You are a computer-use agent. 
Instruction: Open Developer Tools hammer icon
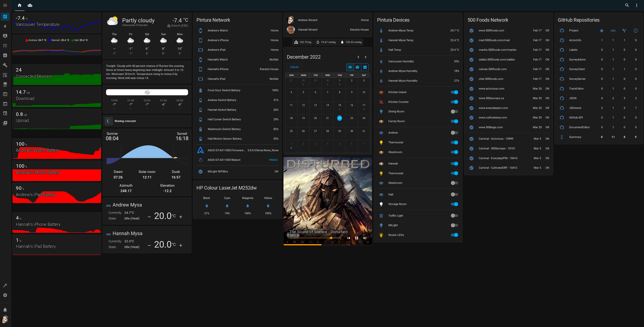(5, 285)
